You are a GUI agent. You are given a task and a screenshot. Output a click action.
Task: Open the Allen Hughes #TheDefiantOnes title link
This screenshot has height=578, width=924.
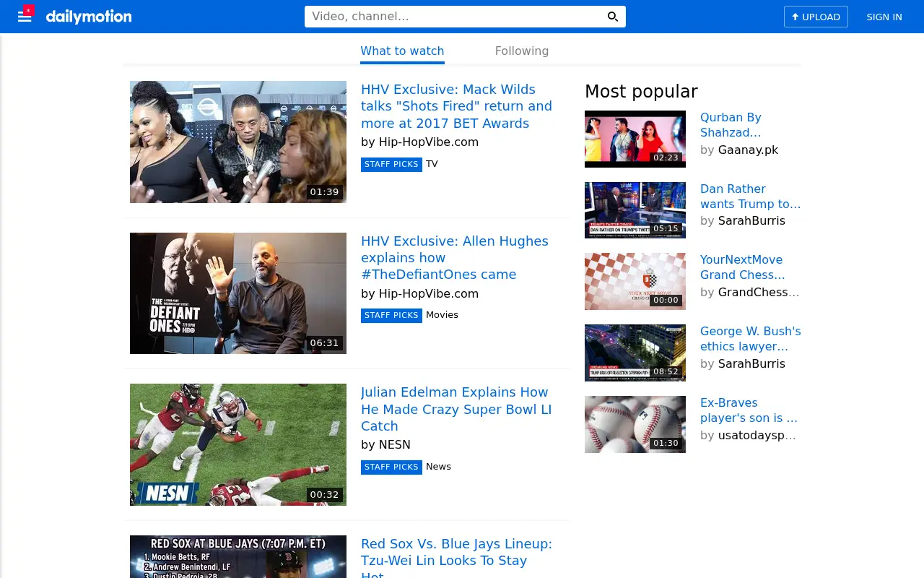tap(455, 258)
